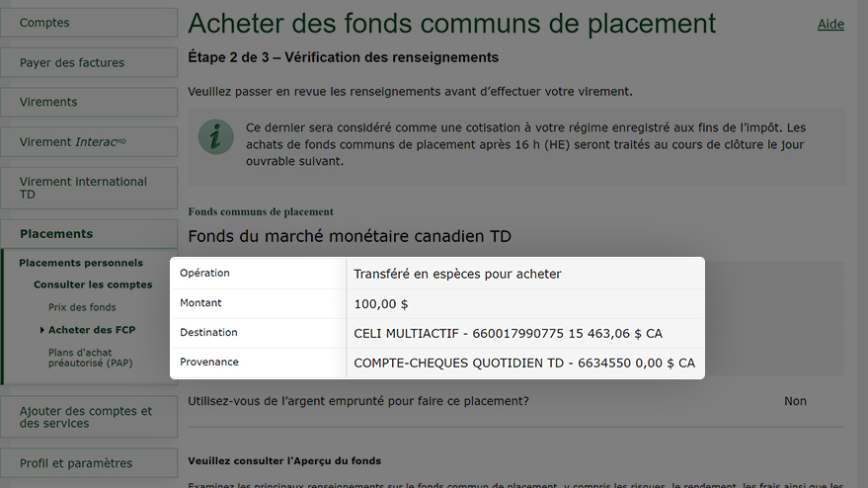Click COMPTE-CHEQUES QUOTIDIEN TD account value
Viewport: 868px width, 488px height.
524,363
